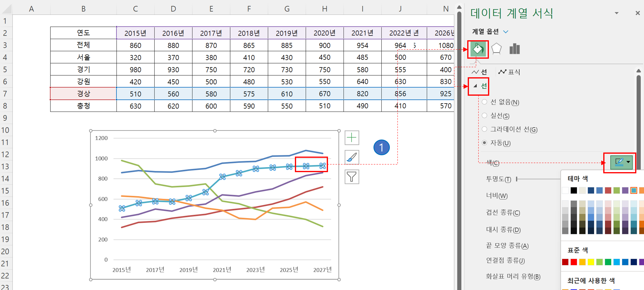The image size is (644, 290).
Task: Pick the red standard color swatch
Action: (x=573, y=262)
